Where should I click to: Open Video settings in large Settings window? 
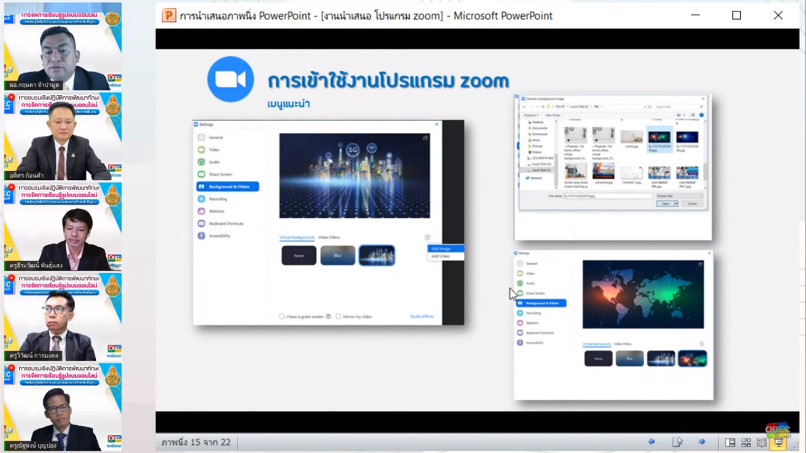coord(214,150)
